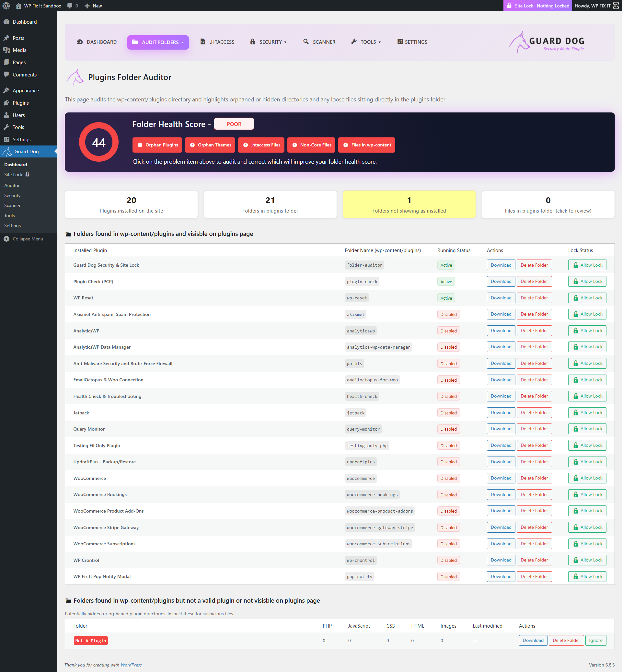Click the red Orphan Plugins problem badge
Image resolution: width=622 pixels, height=672 pixels.
[157, 145]
